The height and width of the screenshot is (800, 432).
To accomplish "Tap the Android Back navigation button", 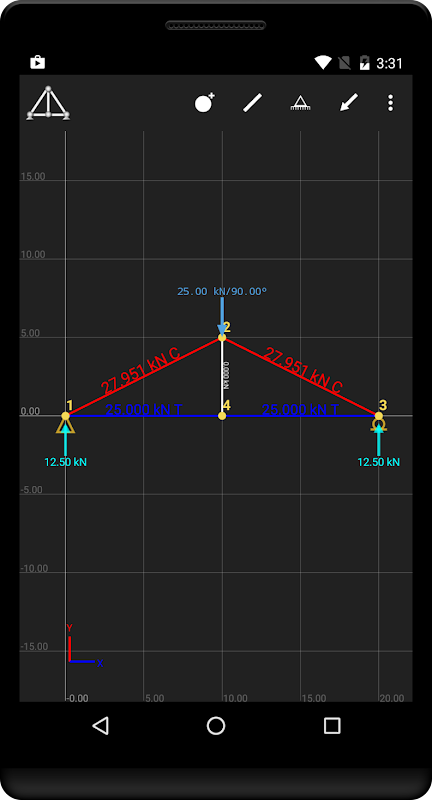I will click(x=100, y=726).
